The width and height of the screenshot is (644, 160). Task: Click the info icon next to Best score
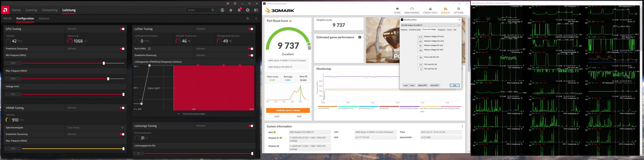(306, 77)
